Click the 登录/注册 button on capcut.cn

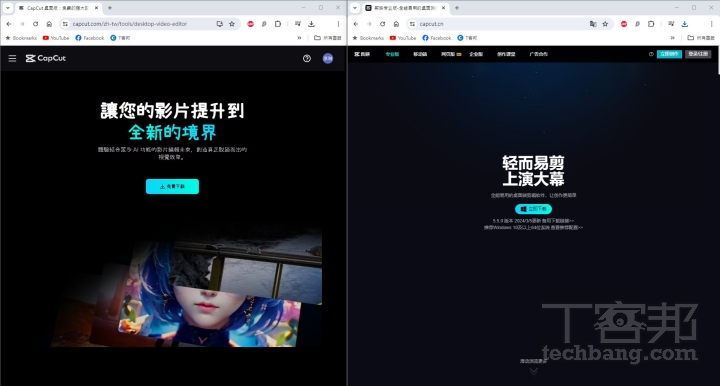[x=698, y=54]
